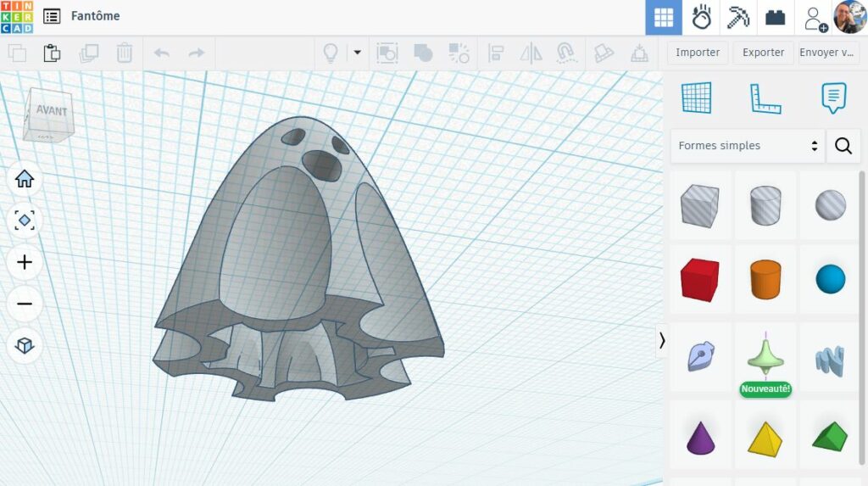
Task: Switch to the Bricks view tab
Action: coord(775,17)
